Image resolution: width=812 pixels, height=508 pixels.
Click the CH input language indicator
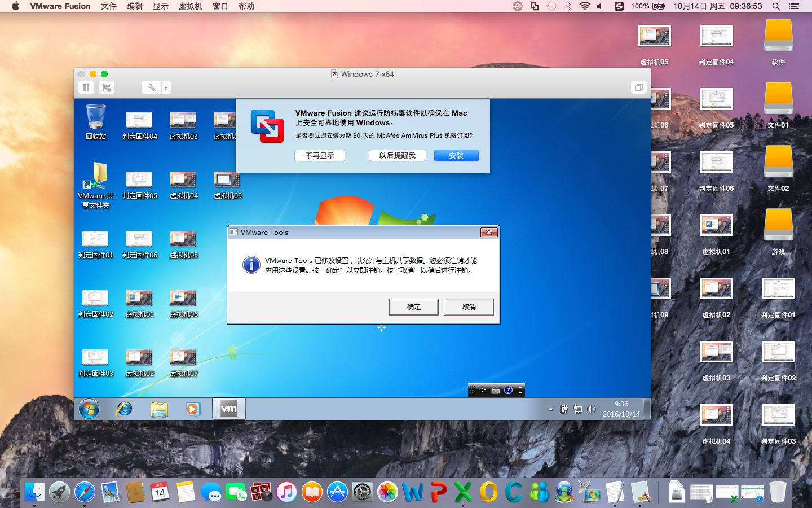coord(483,390)
